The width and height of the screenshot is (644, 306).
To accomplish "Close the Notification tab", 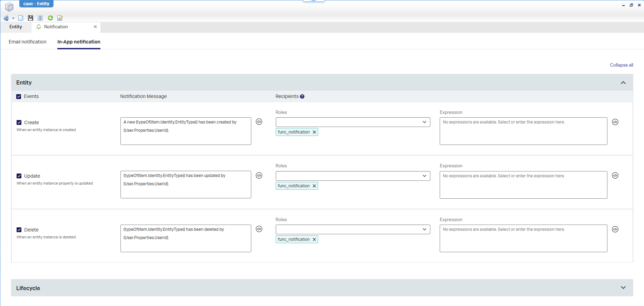I will 95,27.
